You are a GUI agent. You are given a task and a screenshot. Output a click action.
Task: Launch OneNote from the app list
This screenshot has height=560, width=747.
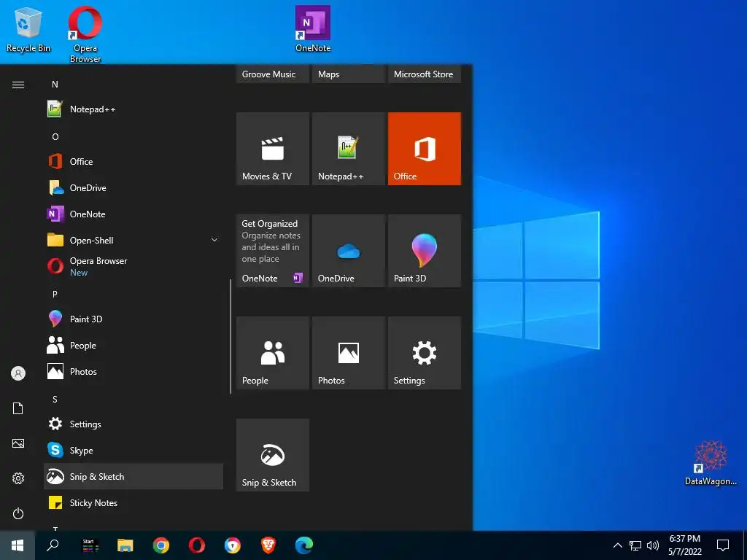pos(133,214)
